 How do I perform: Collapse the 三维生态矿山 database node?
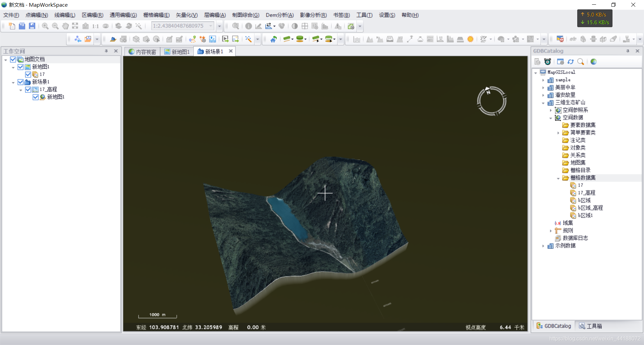[x=543, y=103]
